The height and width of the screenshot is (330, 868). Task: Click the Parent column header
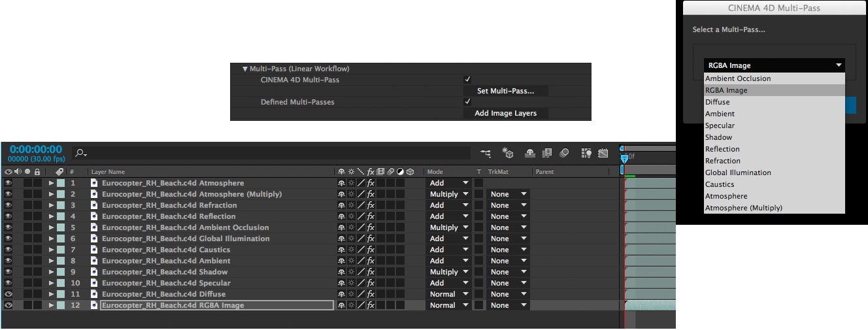click(x=544, y=172)
